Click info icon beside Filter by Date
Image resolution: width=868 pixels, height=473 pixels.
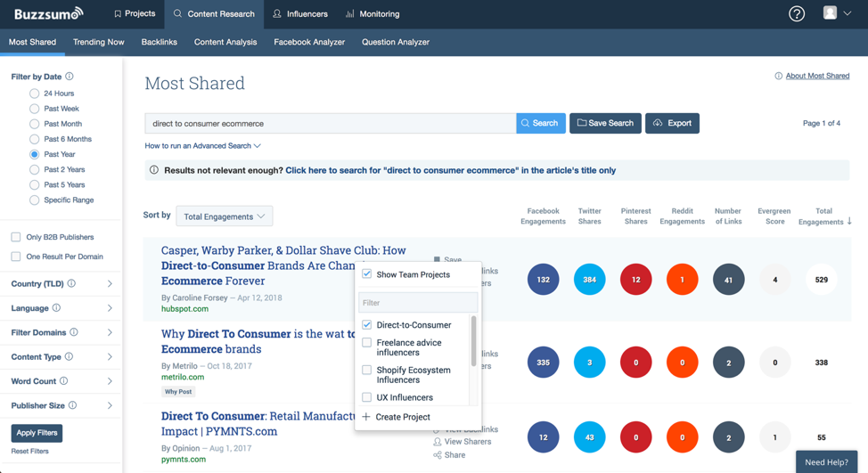[x=70, y=77]
